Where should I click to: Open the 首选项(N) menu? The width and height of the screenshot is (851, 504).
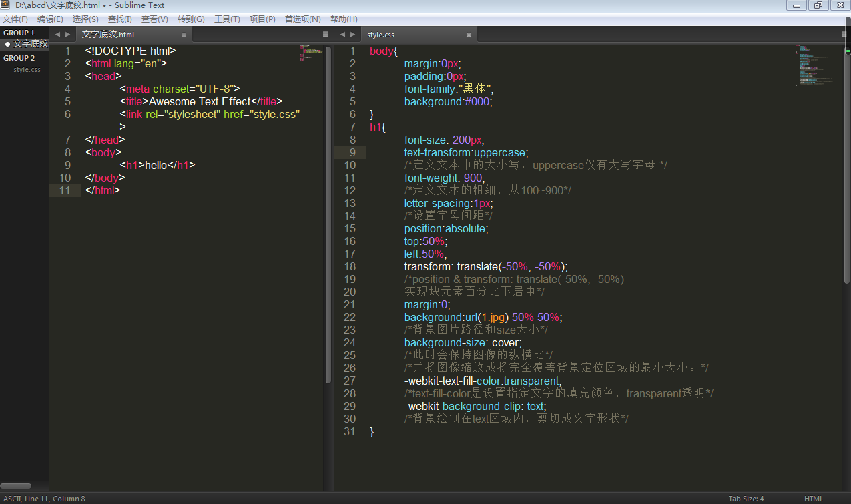[x=302, y=19]
